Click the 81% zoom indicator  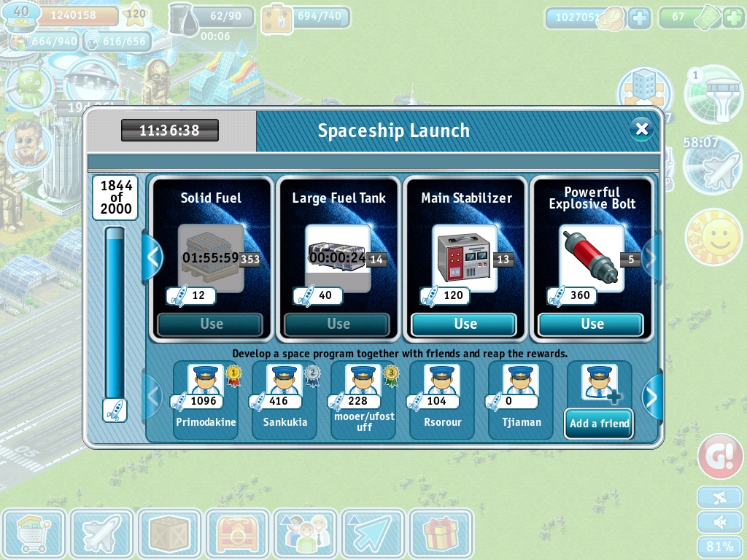point(720,547)
